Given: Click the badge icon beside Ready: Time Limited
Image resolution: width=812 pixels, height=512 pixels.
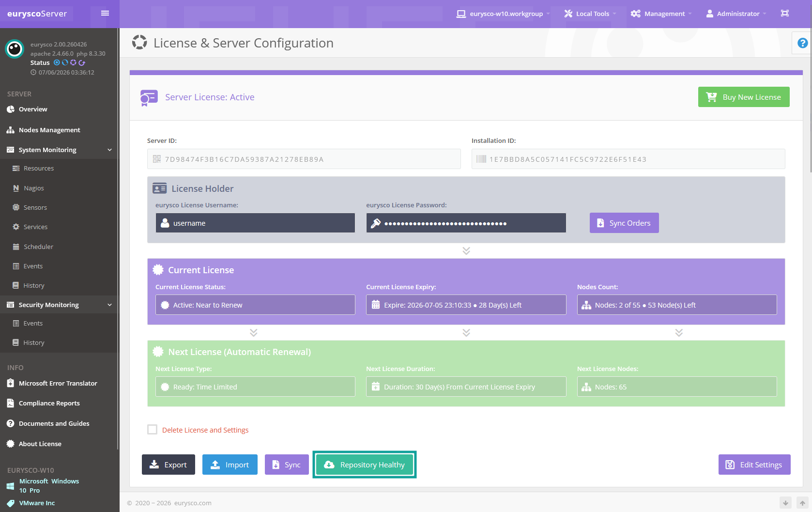Looking at the screenshot, I should [x=165, y=387].
